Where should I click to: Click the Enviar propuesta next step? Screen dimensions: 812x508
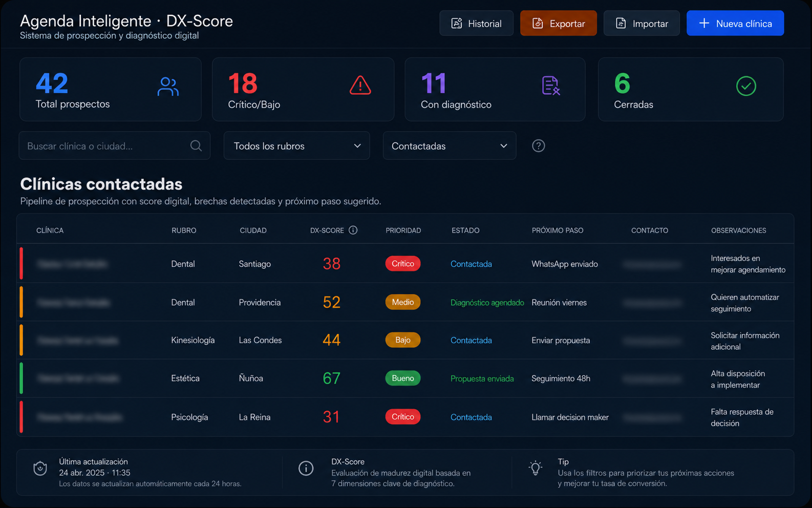click(x=561, y=341)
